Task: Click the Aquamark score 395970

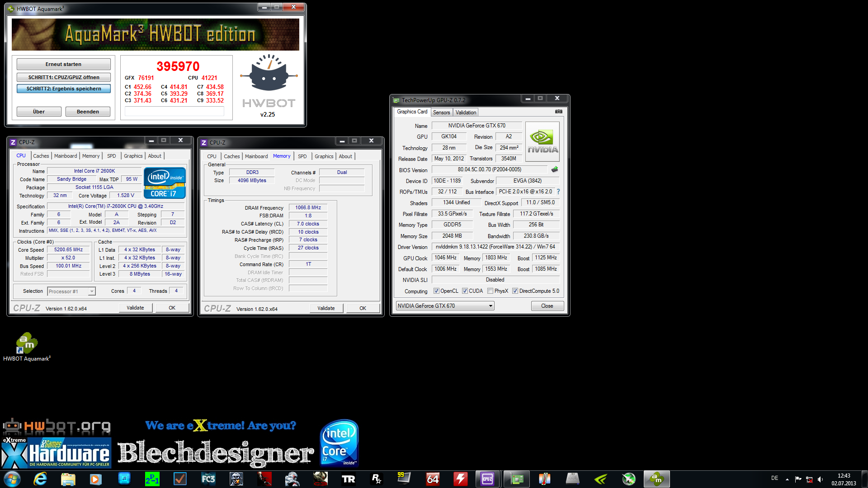Action: [x=178, y=66]
